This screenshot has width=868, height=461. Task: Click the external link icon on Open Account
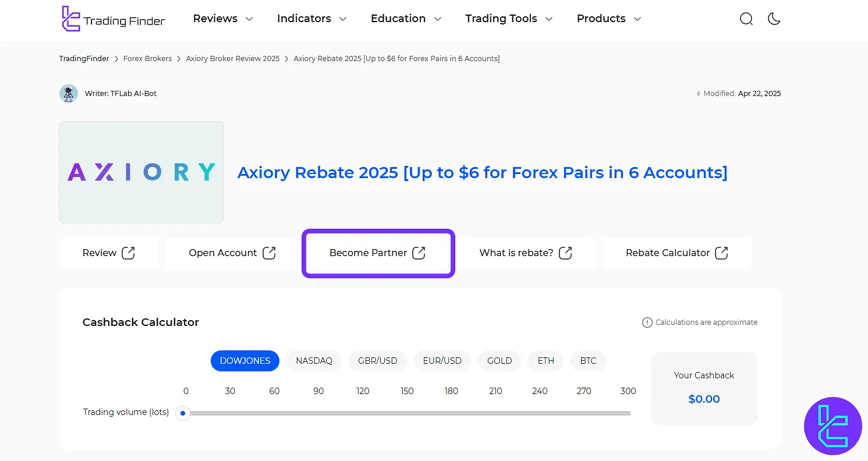coord(269,253)
